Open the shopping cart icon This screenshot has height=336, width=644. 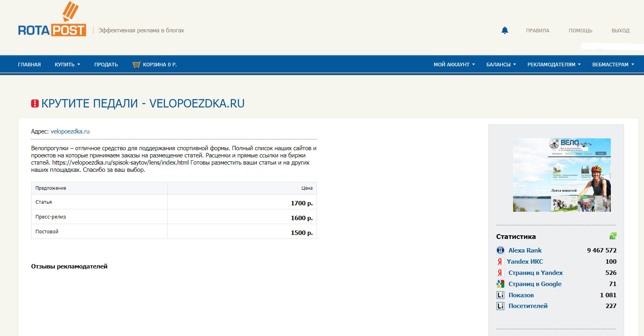(137, 65)
